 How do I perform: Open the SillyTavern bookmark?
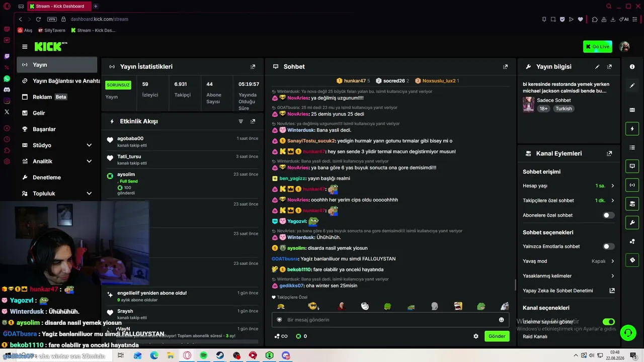pyautogui.click(x=52, y=30)
